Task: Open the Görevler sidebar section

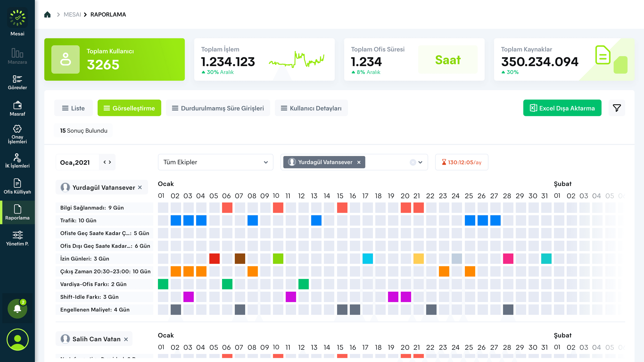Action: click(x=17, y=82)
